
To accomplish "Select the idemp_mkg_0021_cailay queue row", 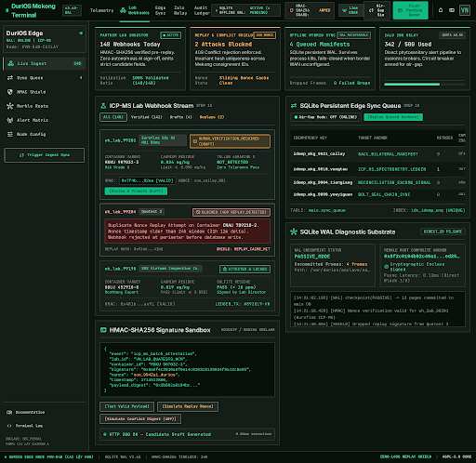I will [x=377, y=153].
